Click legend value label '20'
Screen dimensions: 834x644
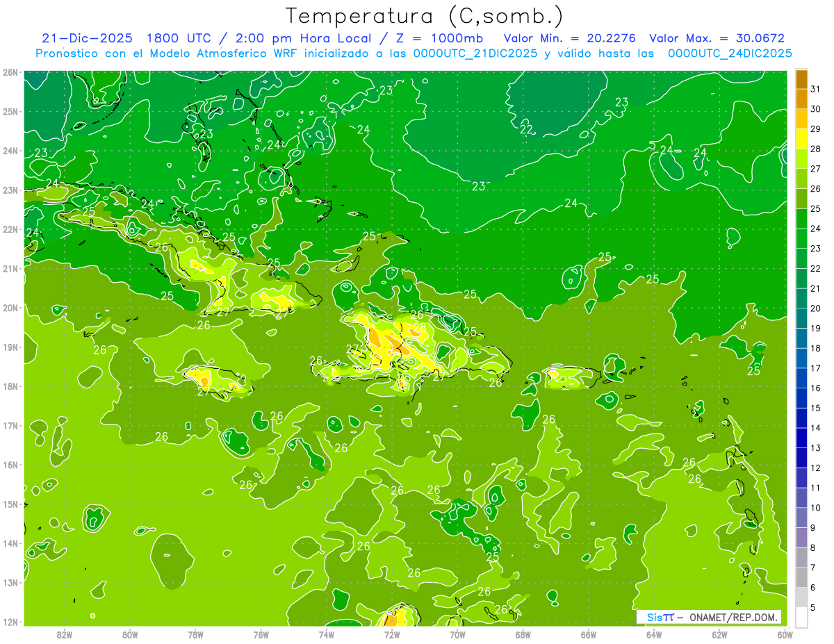(816, 308)
